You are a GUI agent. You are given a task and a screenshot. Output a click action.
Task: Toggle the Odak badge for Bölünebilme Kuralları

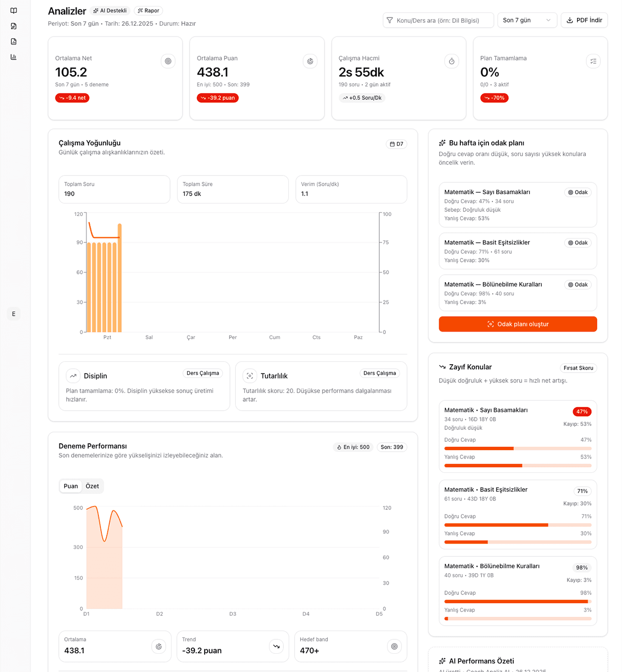[578, 285]
